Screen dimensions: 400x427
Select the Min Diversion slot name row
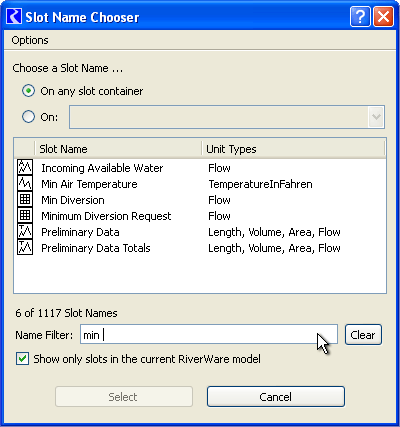tap(200, 200)
